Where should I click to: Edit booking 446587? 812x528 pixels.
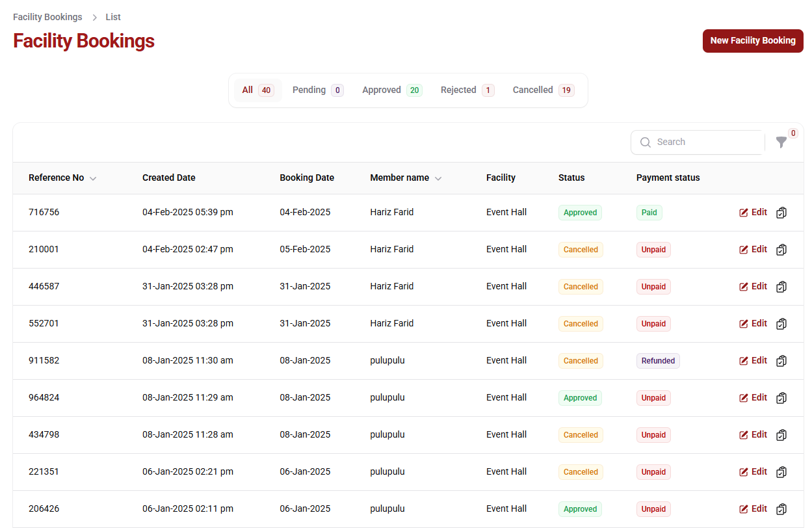pyautogui.click(x=753, y=286)
